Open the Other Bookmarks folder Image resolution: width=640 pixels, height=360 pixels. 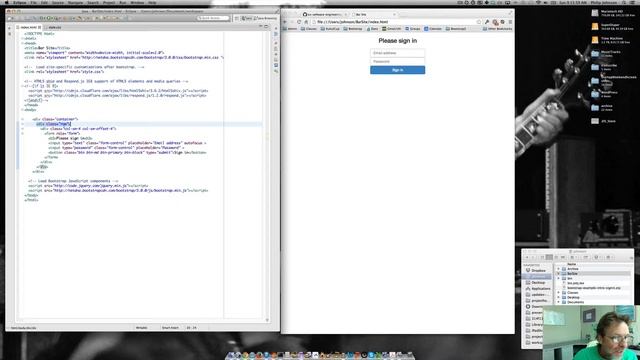coord(498,29)
